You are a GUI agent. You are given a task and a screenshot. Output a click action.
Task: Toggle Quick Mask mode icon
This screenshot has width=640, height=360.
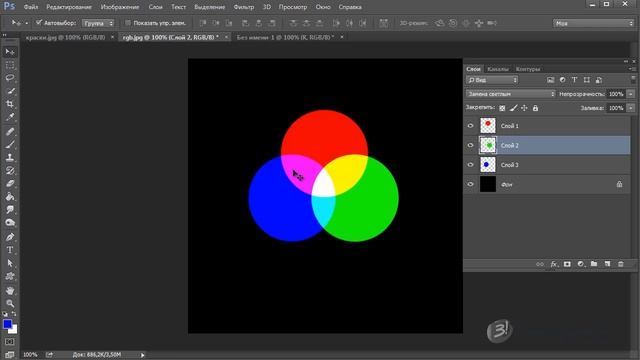click(x=10, y=342)
